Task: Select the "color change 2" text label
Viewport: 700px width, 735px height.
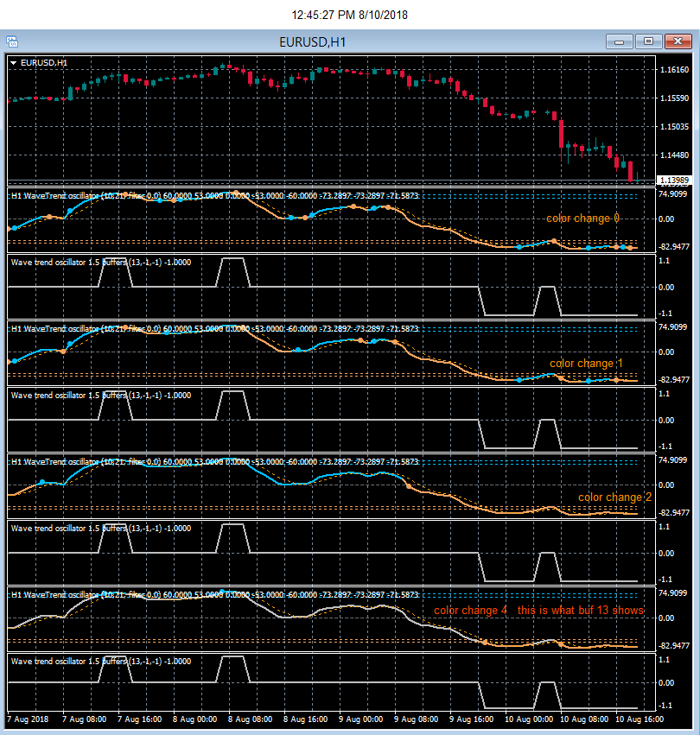Action: click(x=614, y=497)
